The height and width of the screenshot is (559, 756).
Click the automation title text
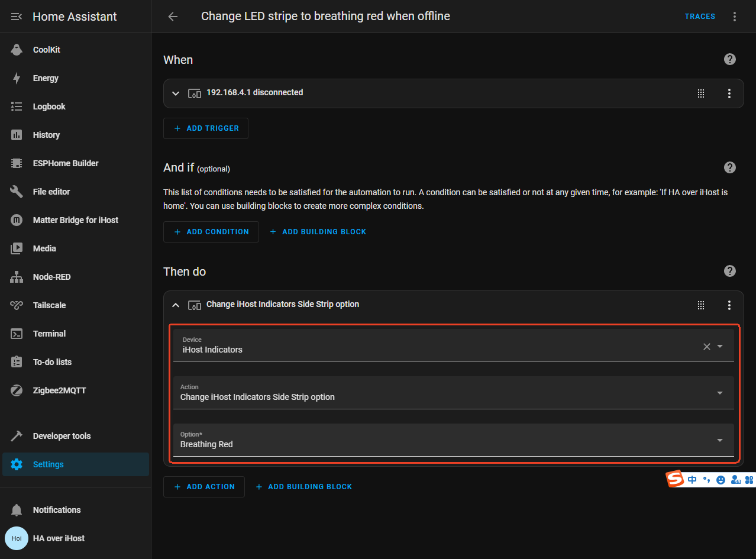(x=325, y=17)
